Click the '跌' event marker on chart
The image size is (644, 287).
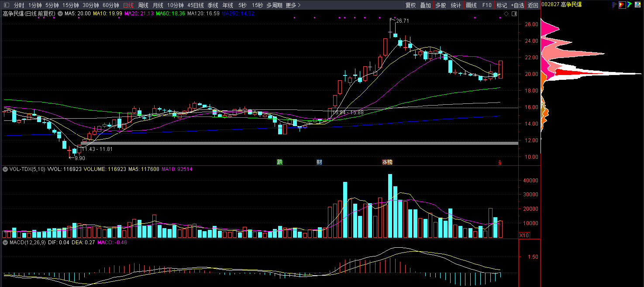pos(279,162)
